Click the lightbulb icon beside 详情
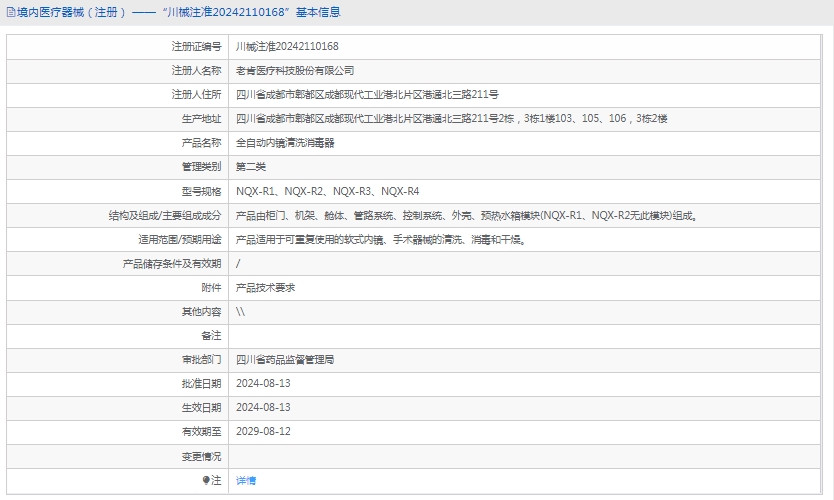The image size is (834, 500). pyautogui.click(x=207, y=481)
